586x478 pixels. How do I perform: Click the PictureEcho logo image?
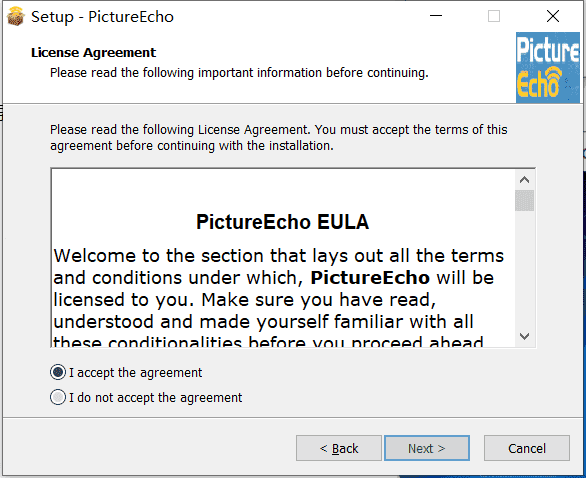(x=548, y=68)
